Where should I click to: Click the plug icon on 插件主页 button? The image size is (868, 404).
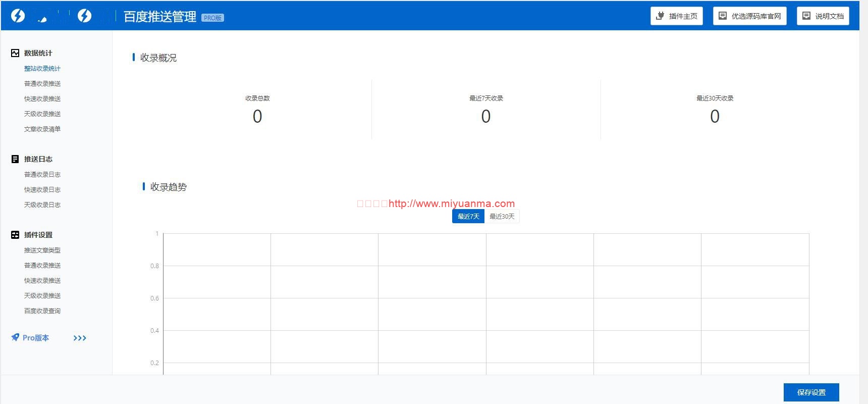(660, 16)
